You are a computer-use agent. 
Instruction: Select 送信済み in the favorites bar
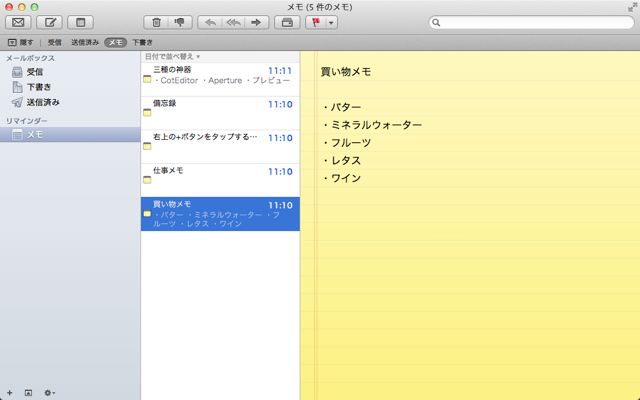point(85,42)
